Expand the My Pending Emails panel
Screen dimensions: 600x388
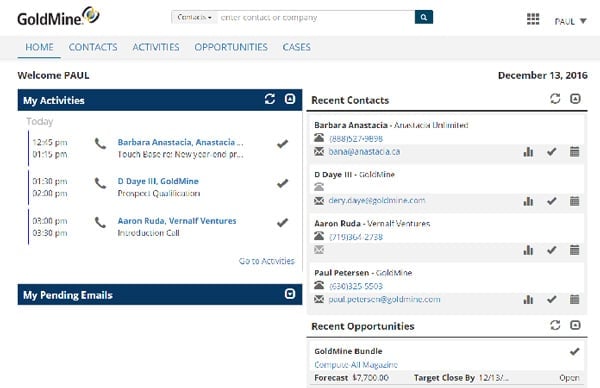click(x=290, y=294)
